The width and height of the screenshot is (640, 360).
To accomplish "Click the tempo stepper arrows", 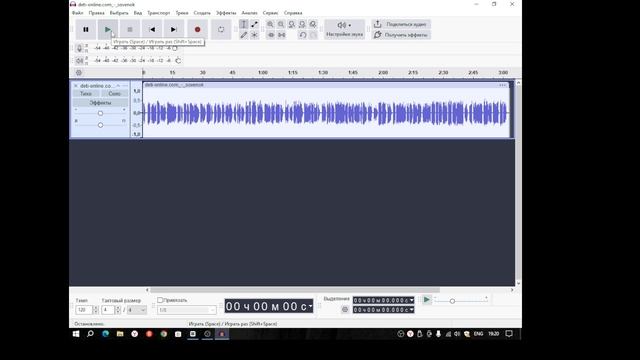I will tap(96, 310).
